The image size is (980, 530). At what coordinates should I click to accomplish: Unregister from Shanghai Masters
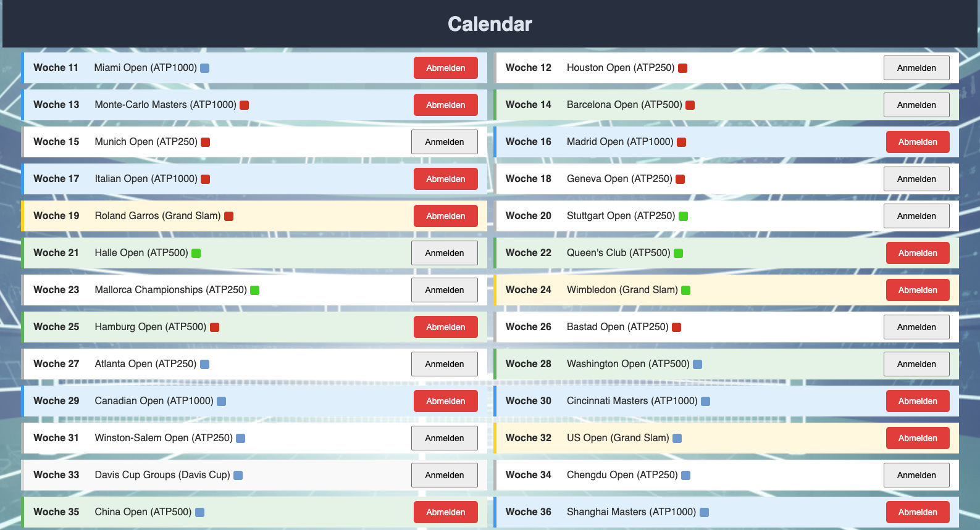tap(918, 512)
